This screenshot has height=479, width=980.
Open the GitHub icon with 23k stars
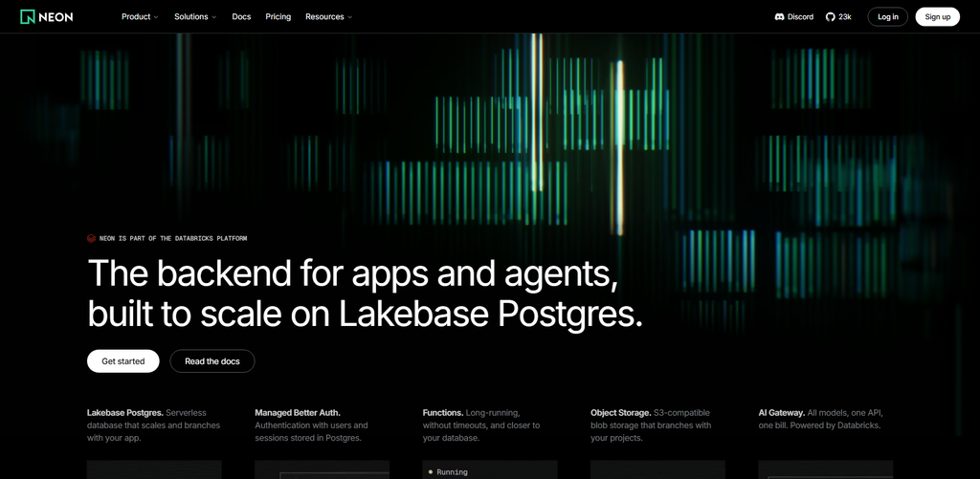830,17
